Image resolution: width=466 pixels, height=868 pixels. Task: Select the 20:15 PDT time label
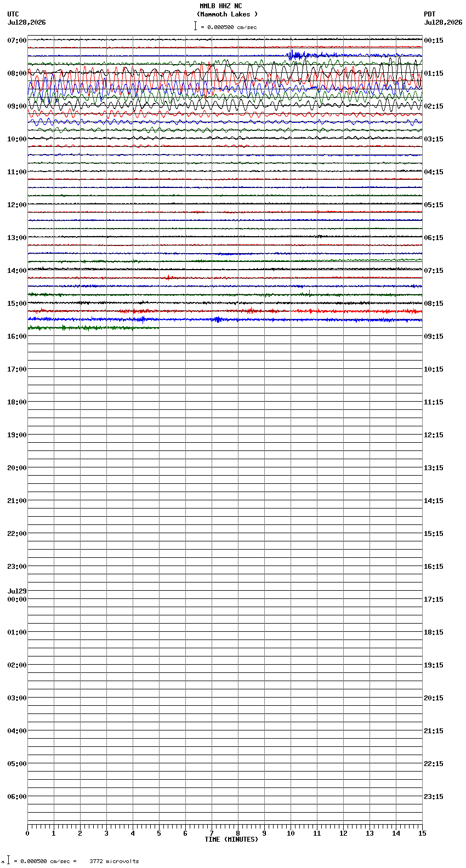click(434, 698)
